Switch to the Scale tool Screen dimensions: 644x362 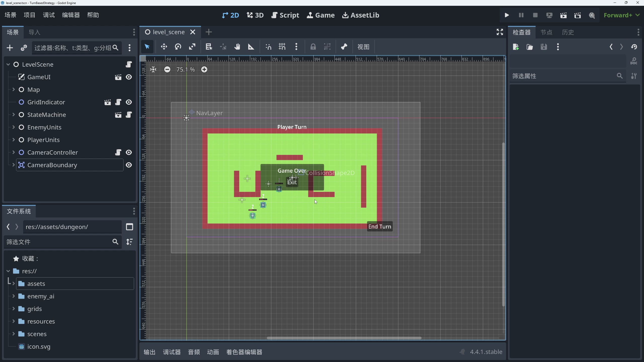click(x=192, y=47)
